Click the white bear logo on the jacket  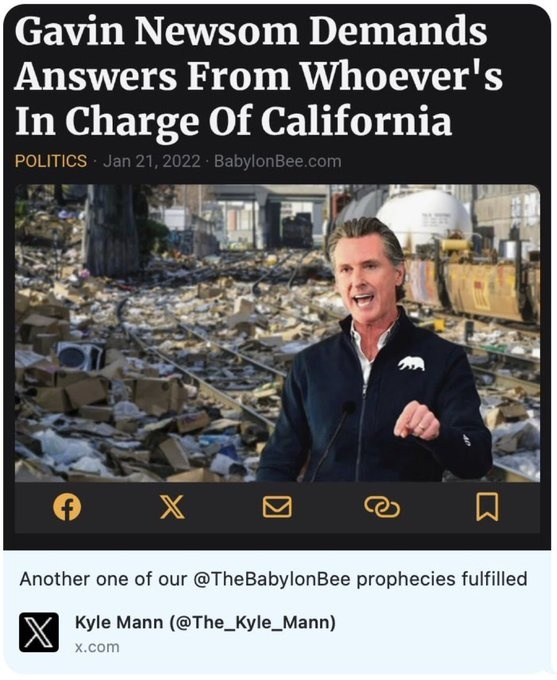coord(411,363)
